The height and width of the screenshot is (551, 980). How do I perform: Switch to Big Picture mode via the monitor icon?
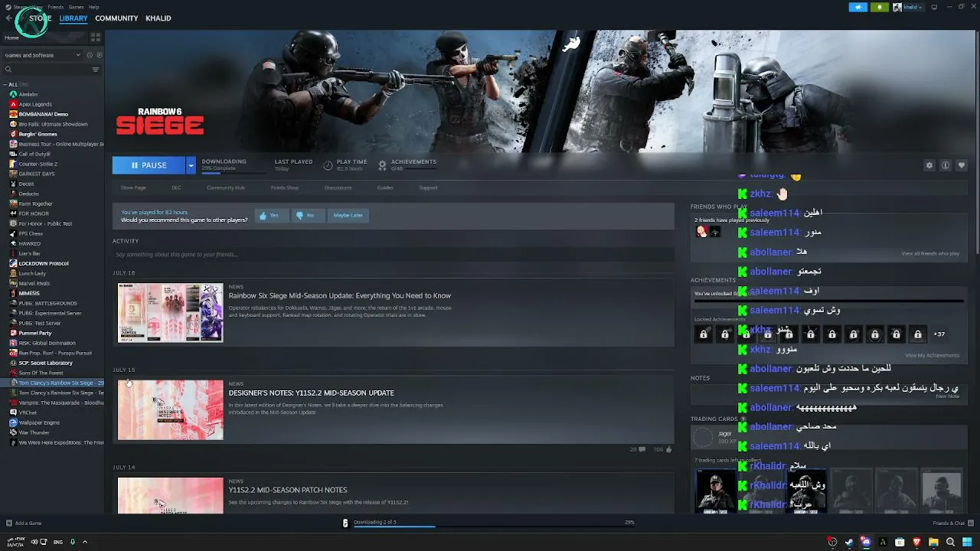tap(934, 7)
